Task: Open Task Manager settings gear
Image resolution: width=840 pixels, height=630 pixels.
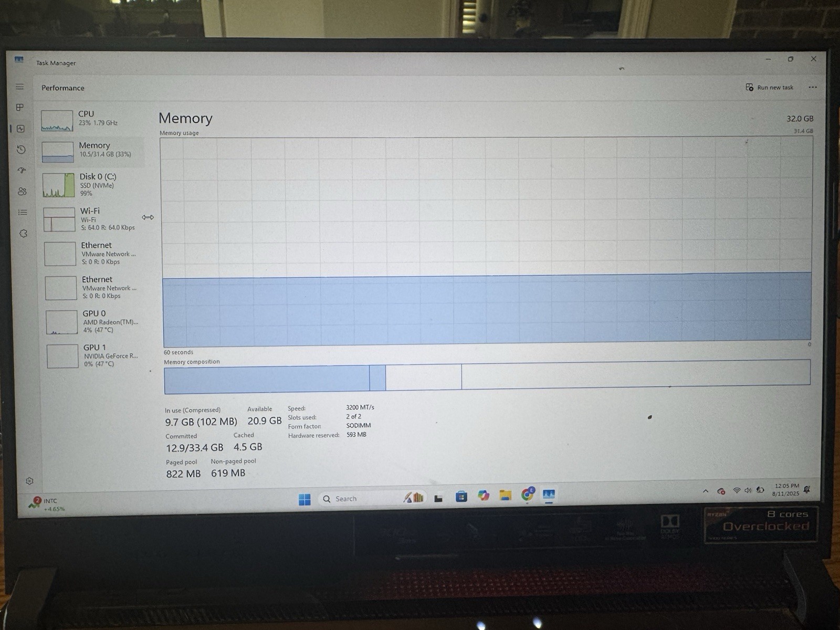Action: click(x=29, y=480)
